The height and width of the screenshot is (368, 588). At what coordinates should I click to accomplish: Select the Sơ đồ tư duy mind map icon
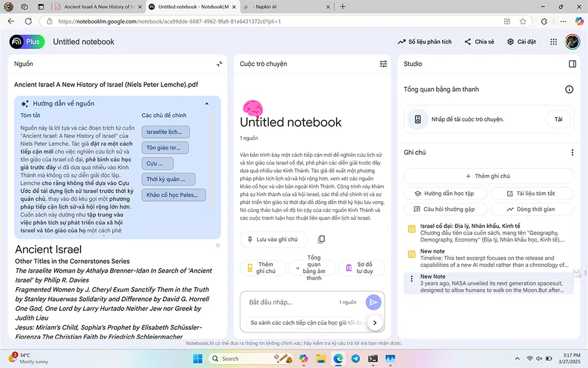click(350, 267)
